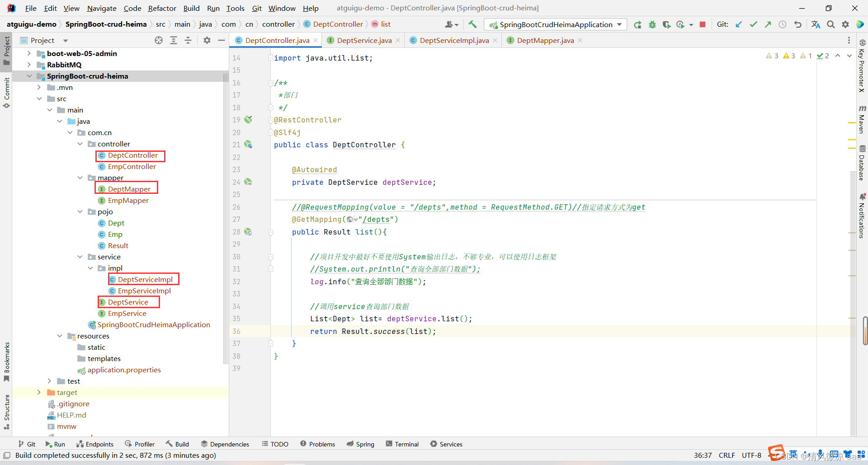This screenshot has height=465, width=868.
Task: Click the Build project hammer icon
Action: (x=472, y=24)
